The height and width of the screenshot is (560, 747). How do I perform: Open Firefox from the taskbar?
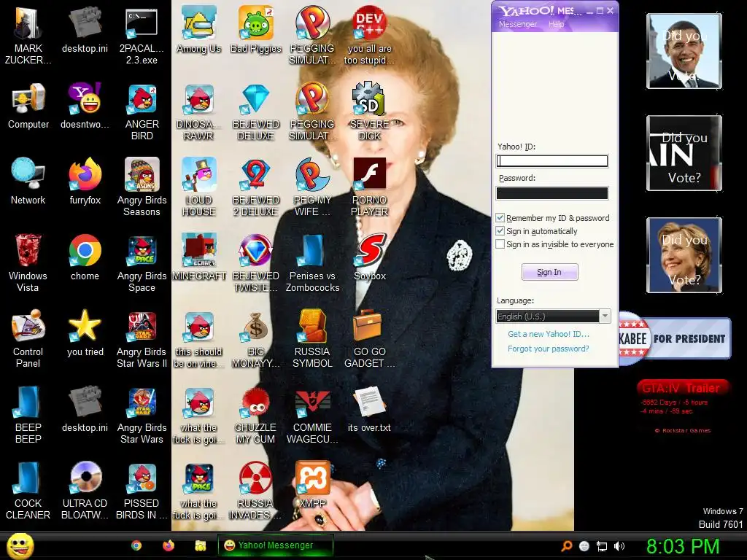coord(169,545)
